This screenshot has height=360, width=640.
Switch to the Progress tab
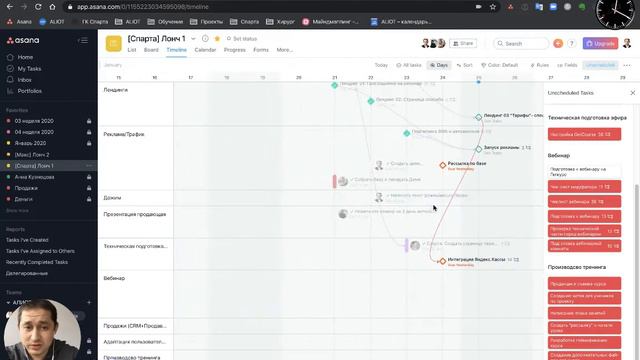(235, 50)
